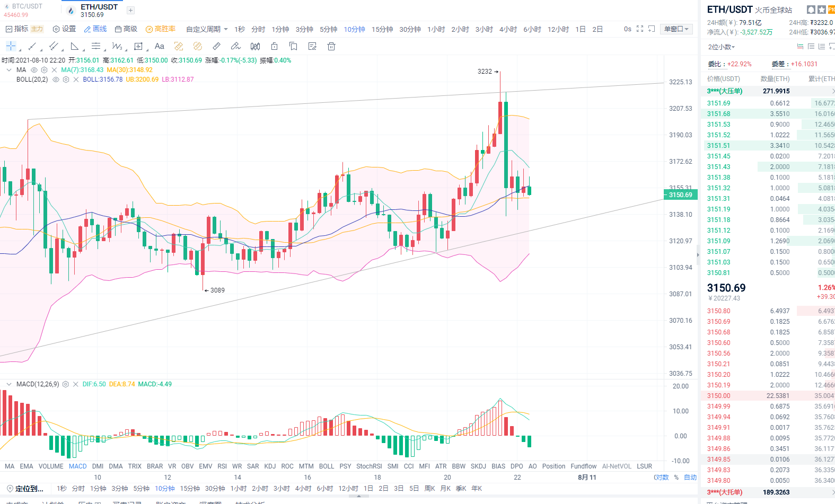Click the red-green order book both sides icon
This screenshot has width=835, height=504.
(x=800, y=47)
